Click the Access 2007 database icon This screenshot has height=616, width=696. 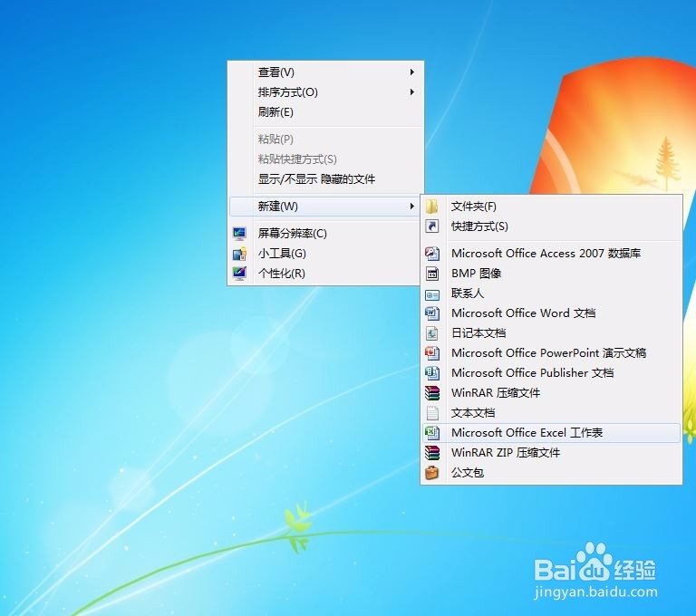432,254
